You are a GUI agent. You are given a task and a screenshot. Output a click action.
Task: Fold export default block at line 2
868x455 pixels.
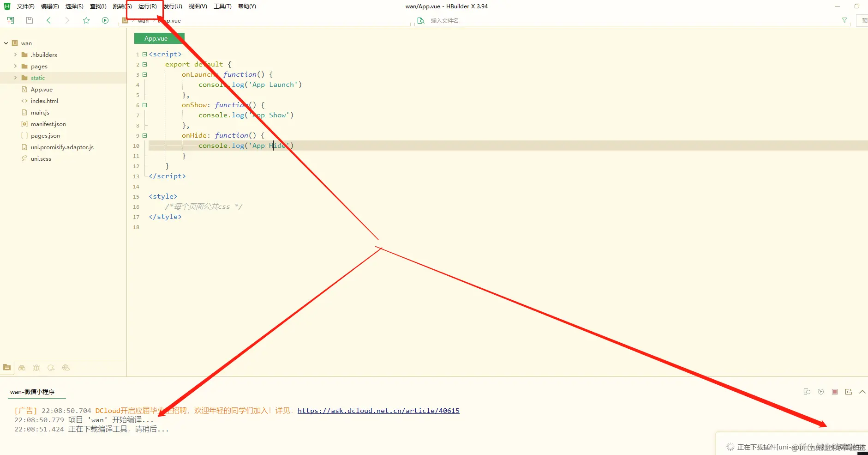144,64
